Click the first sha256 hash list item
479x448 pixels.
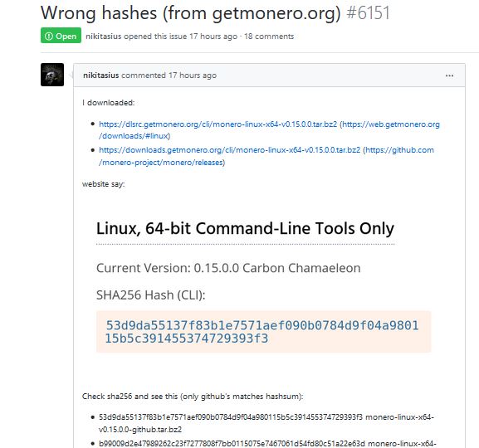pyautogui.click(x=266, y=423)
